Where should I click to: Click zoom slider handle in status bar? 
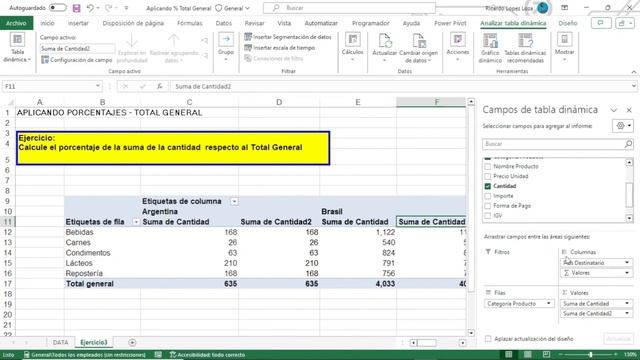[x=591, y=354]
